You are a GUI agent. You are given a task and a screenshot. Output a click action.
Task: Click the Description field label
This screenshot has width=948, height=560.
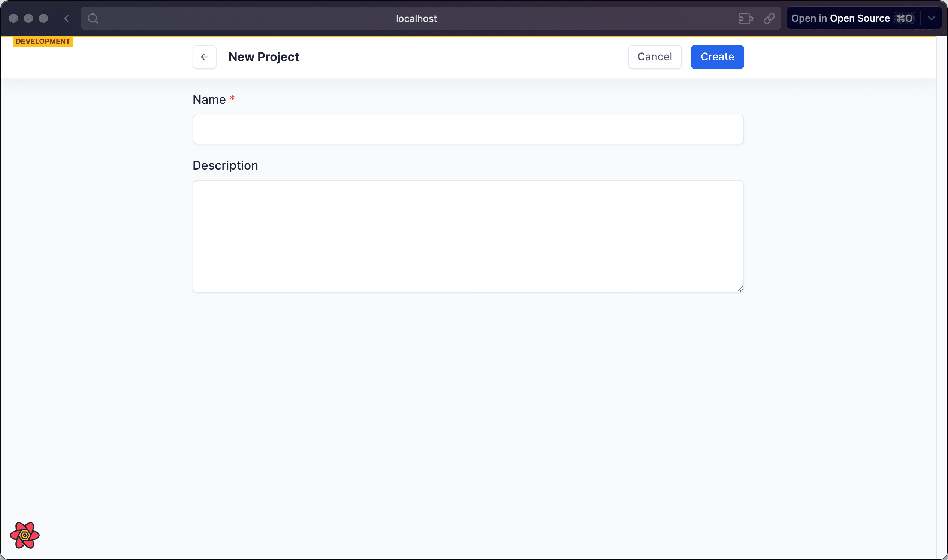(225, 165)
